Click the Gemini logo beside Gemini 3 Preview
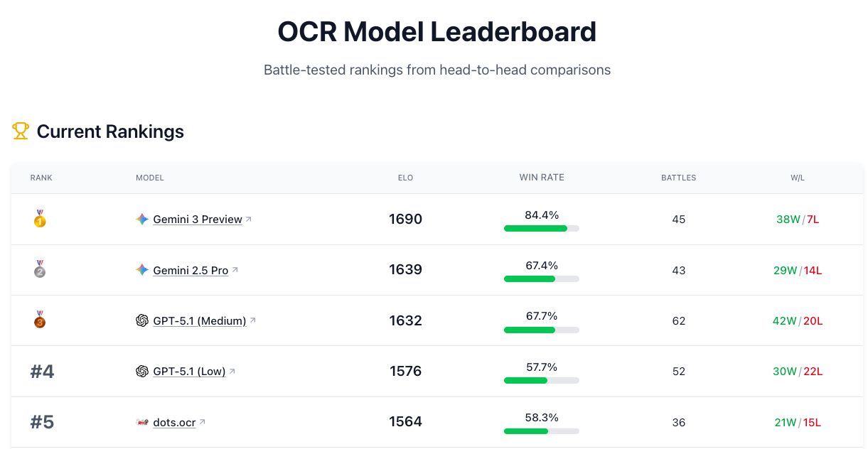Image resolution: width=868 pixels, height=449 pixels. (x=142, y=220)
